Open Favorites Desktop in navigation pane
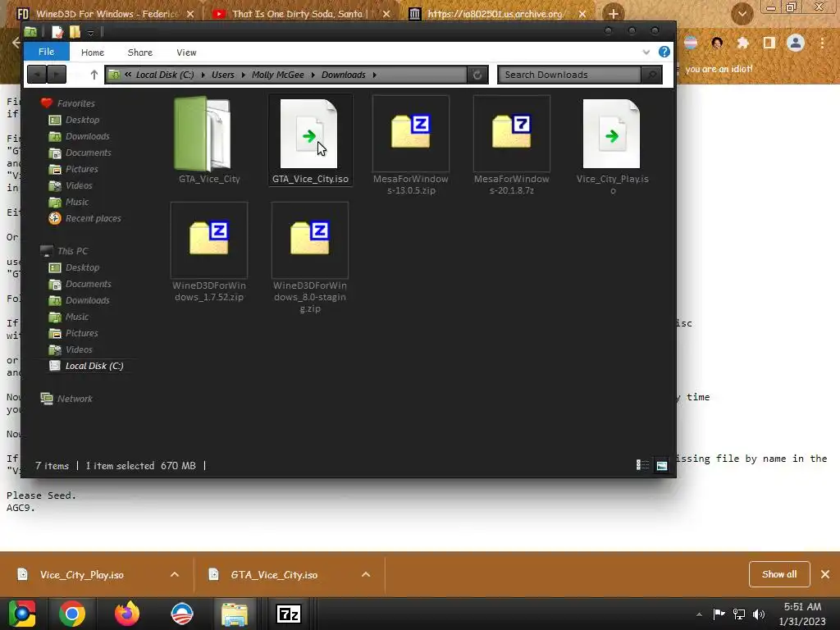Viewport: 840px width, 630px height. pyautogui.click(x=82, y=120)
